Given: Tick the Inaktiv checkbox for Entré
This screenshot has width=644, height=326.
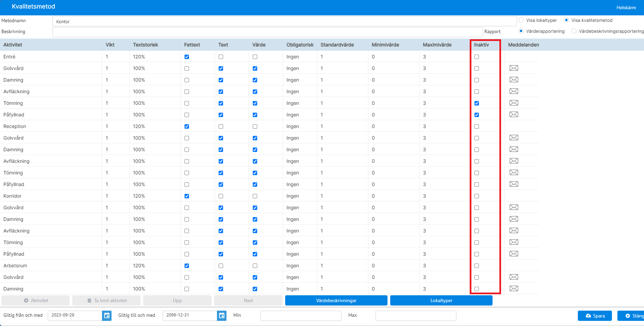Looking at the screenshot, I should [x=477, y=57].
